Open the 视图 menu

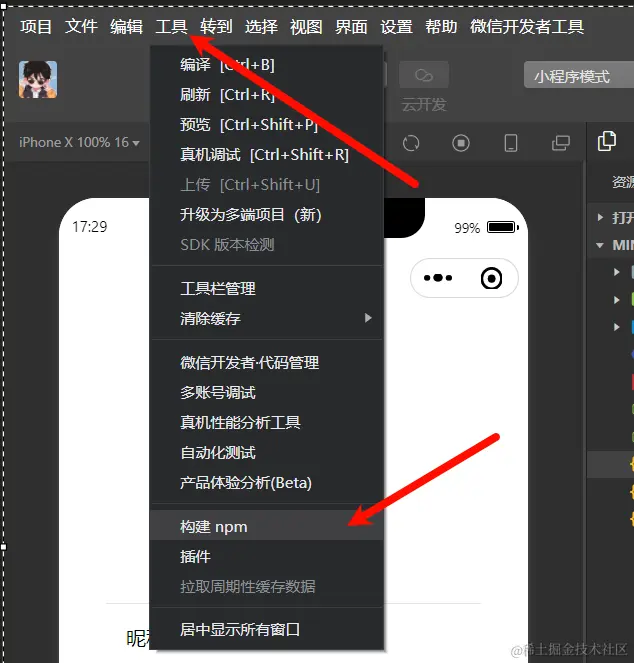point(306,27)
